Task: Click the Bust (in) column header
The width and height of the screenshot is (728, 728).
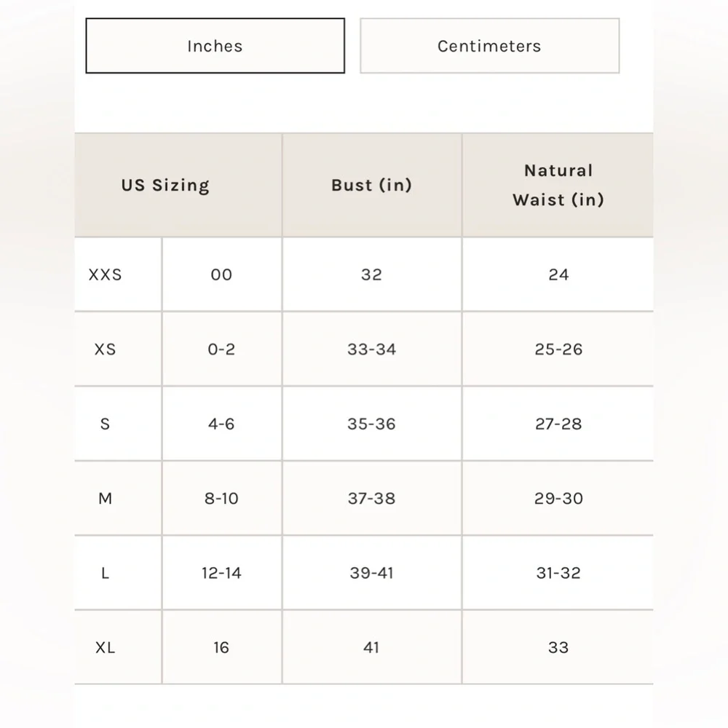Action: (x=371, y=185)
